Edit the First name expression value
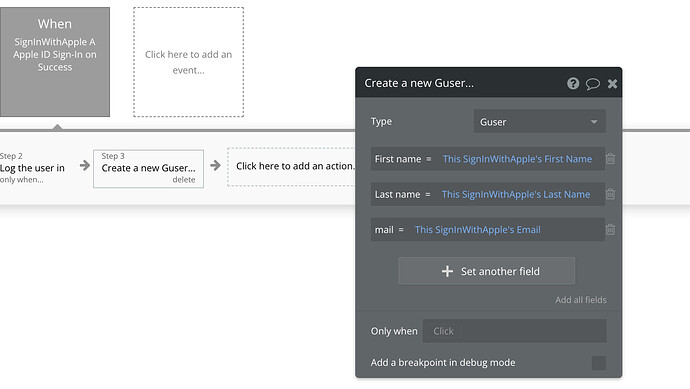The width and height of the screenshot is (690, 389). pyautogui.click(x=517, y=159)
